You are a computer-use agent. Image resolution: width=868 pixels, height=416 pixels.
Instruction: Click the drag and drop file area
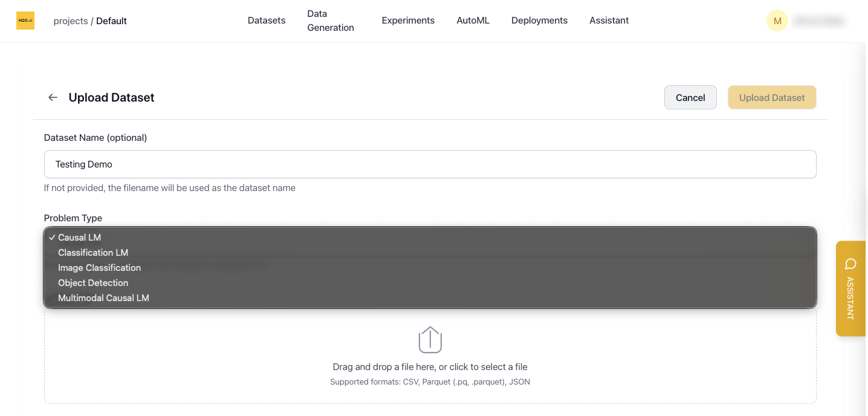(430, 356)
